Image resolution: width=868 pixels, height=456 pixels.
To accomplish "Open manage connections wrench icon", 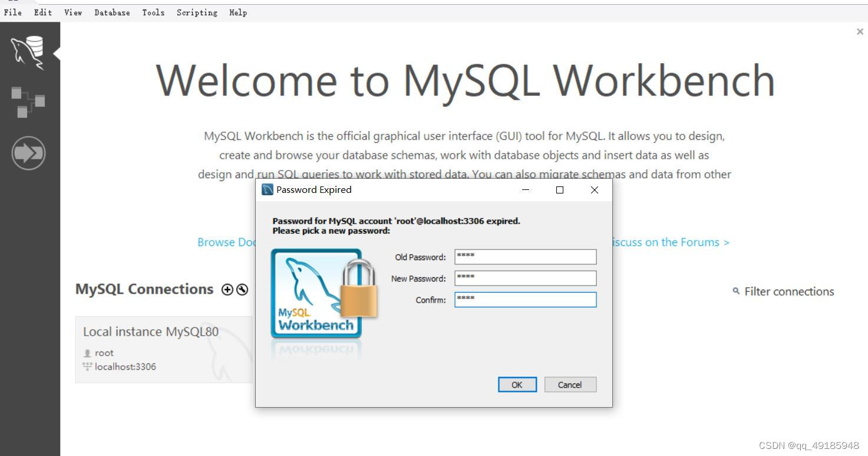I will 242,289.
